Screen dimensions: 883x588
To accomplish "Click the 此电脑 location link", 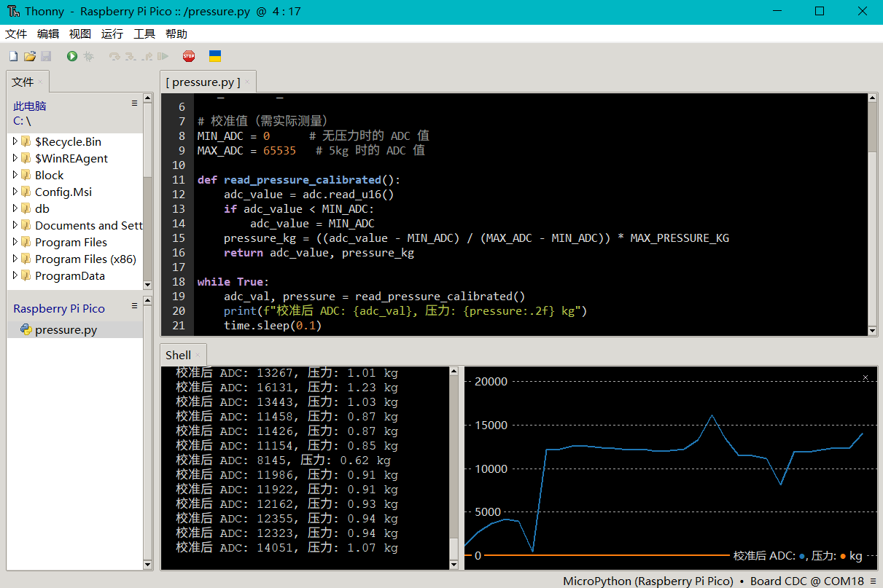I will point(30,106).
